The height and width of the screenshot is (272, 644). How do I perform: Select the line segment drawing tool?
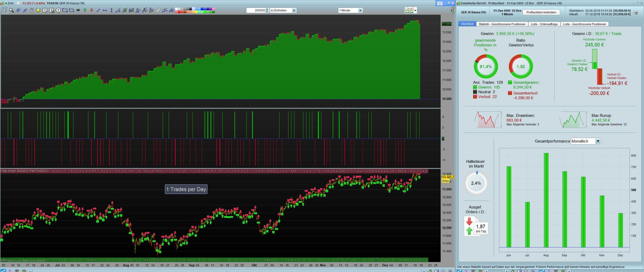pos(98,10)
